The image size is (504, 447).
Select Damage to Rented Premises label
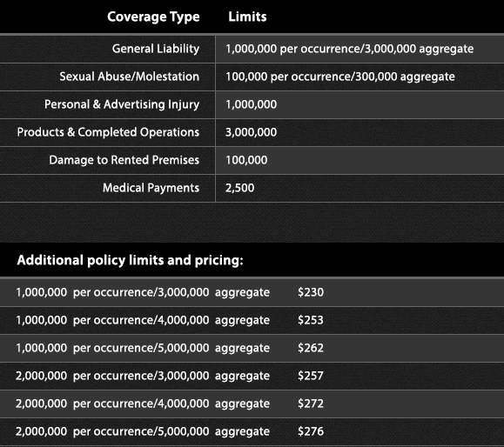click(x=124, y=160)
